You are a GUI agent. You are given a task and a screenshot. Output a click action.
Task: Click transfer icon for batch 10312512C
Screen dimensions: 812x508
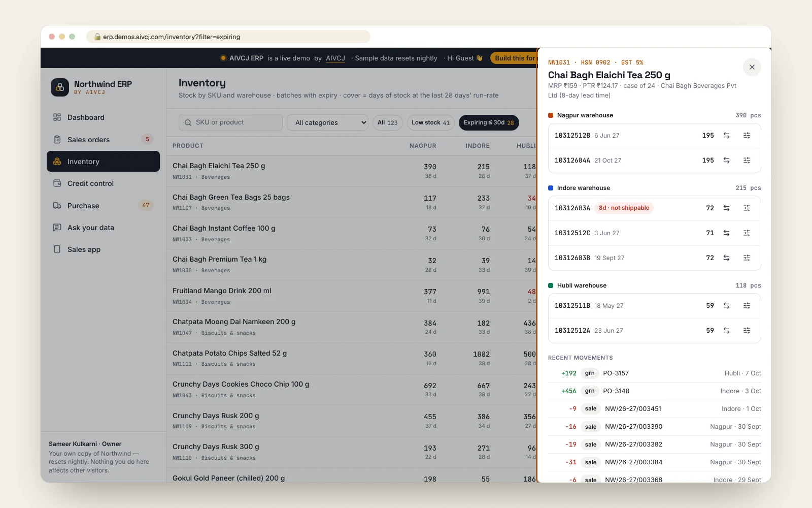[x=726, y=233]
